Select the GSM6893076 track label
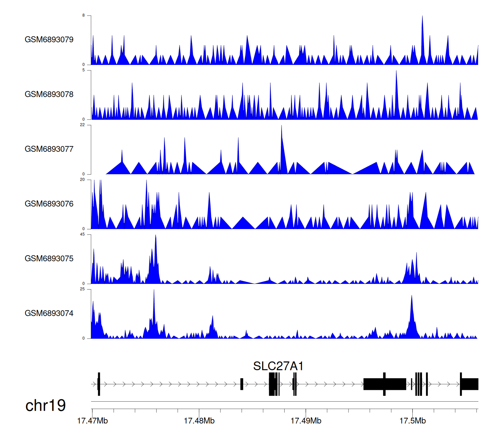 click(x=49, y=204)
